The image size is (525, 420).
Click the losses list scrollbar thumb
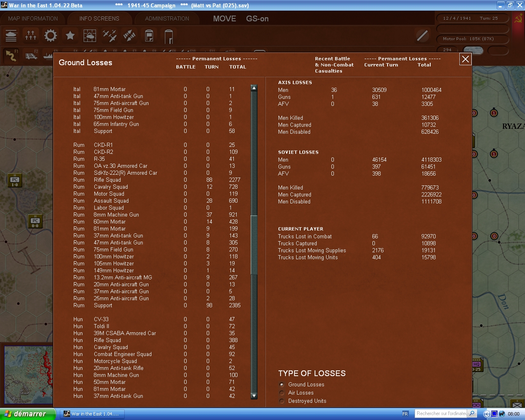[254, 244]
